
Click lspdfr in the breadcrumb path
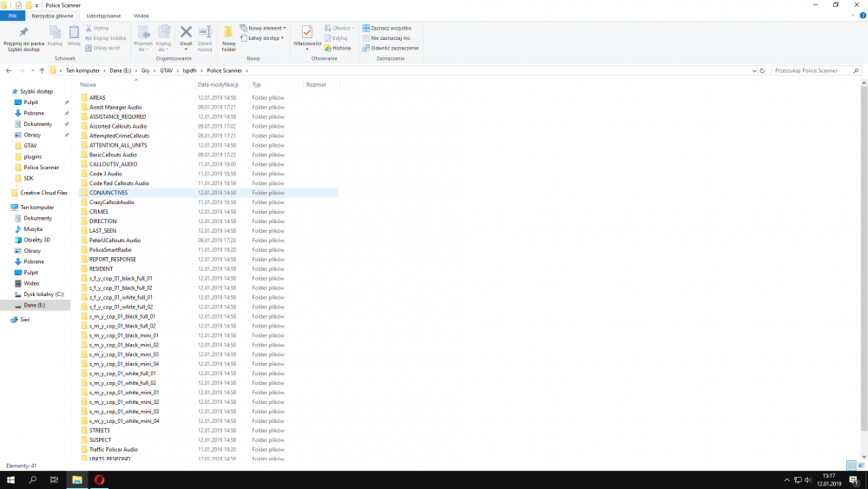point(190,70)
